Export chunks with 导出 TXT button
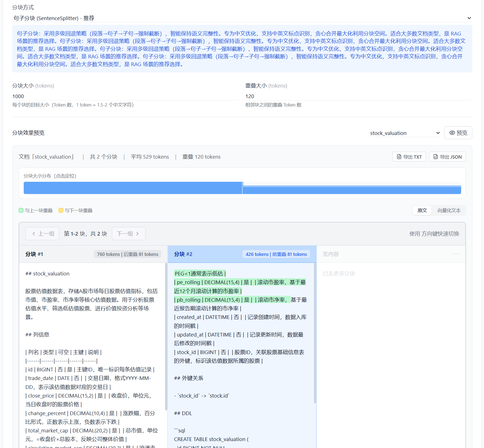Screen dimensions: 484x448 409,157
